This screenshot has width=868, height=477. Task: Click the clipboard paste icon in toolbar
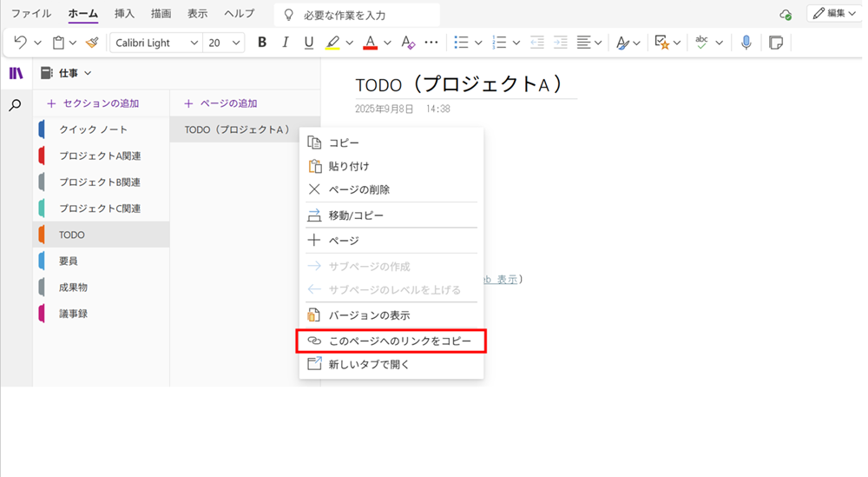tap(58, 42)
